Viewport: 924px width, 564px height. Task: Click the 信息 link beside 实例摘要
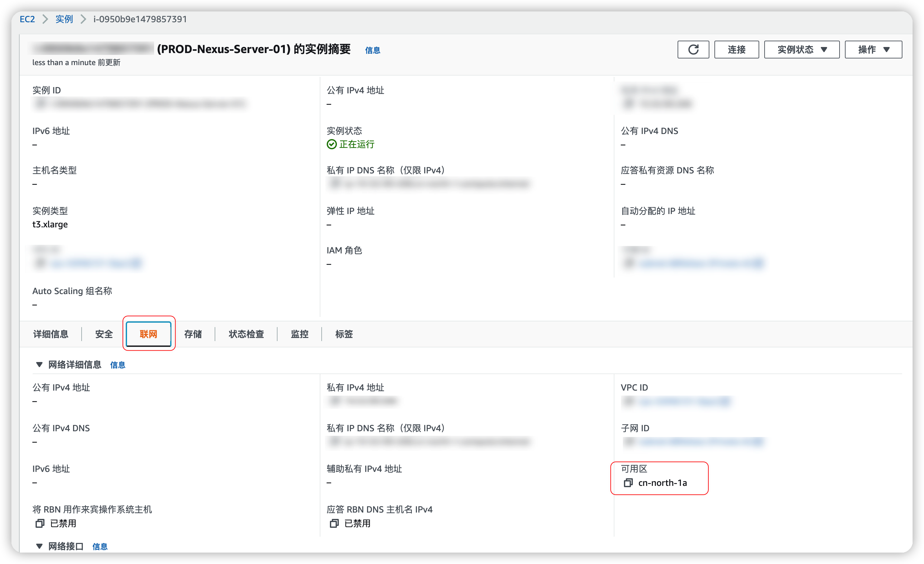372,50
